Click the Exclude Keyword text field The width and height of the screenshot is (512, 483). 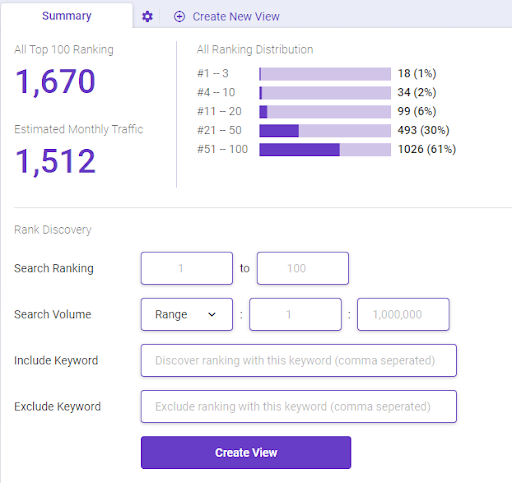point(299,406)
